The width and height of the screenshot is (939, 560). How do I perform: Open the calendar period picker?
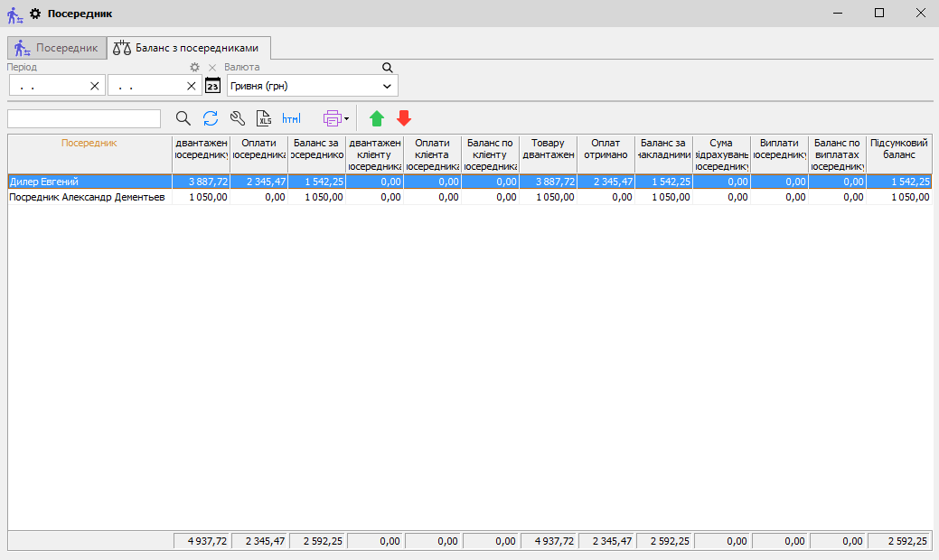click(213, 86)
